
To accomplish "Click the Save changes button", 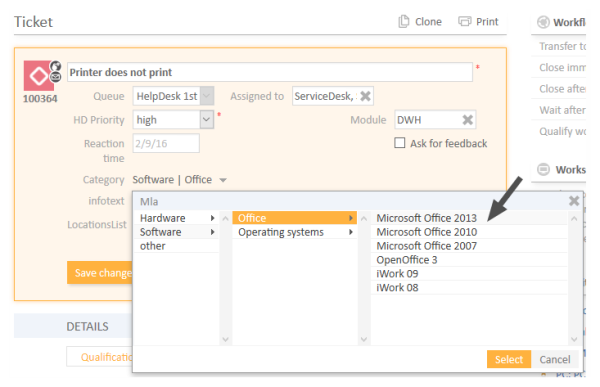I will (x=100, y=273).
